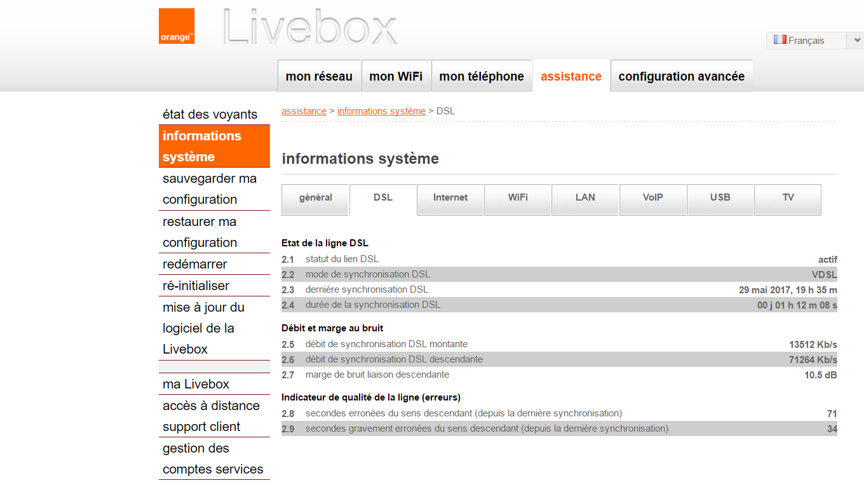Click débit de synchronisation DSL montante label
Image resolution: width=864 pixels, height=504 pixels.
pos(386,344)
